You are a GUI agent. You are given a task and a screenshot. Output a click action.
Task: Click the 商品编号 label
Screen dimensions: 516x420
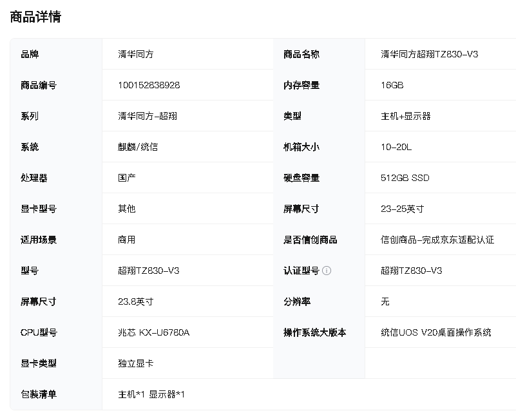point(39,85)
